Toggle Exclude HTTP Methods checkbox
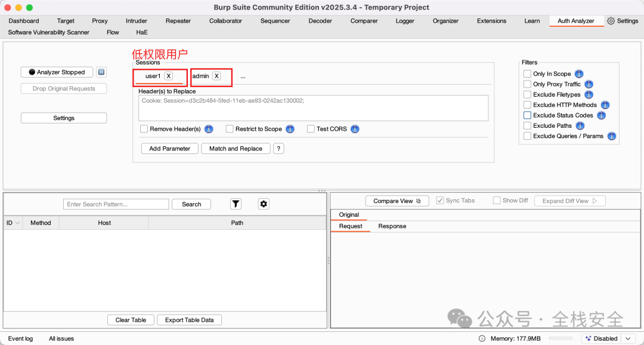 (x=527, y=105)
